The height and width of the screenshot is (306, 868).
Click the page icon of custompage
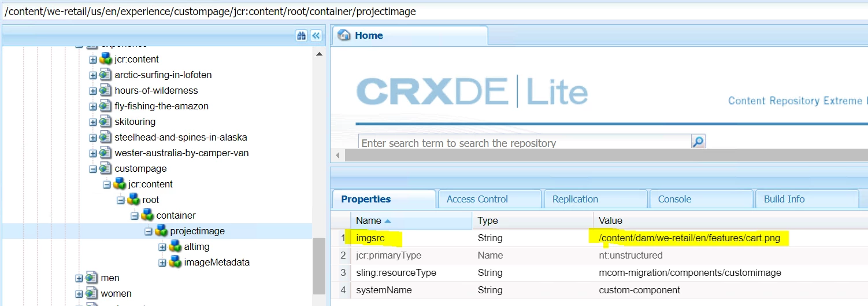(106, 168)
